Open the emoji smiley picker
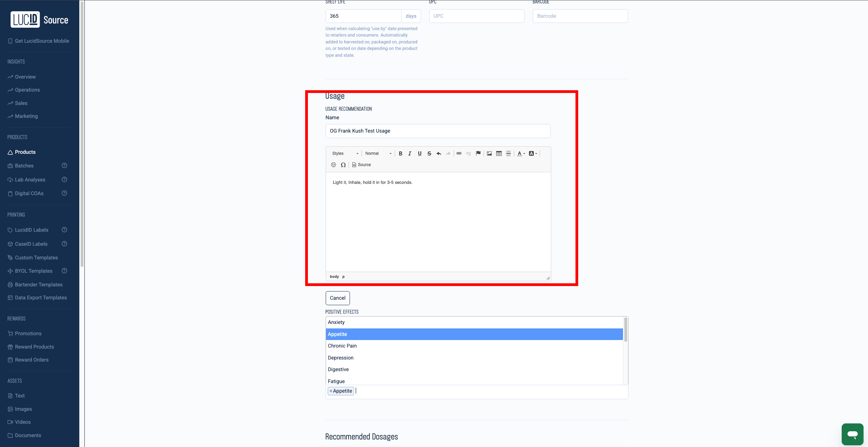Screen dimensions: 868x447 coord(334,165)
